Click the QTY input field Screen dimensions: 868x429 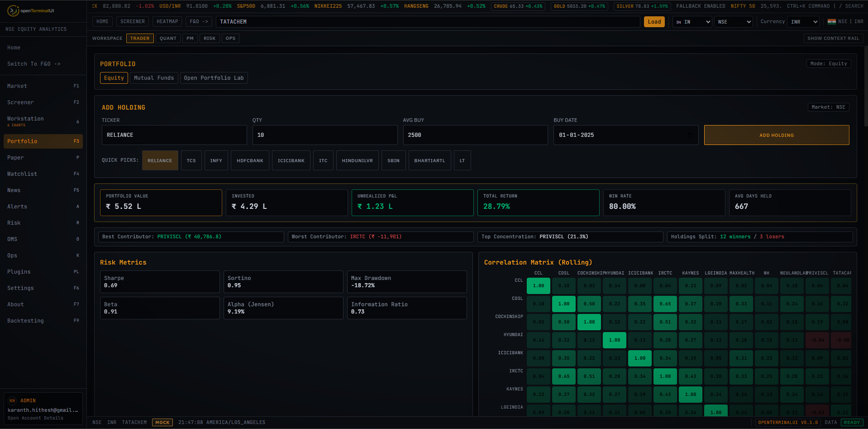point(325,135)
